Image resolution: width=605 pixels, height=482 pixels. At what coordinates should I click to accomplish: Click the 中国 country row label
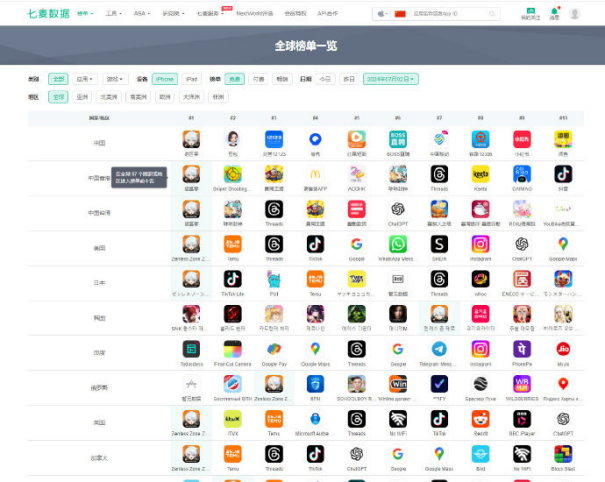[99, 143]
